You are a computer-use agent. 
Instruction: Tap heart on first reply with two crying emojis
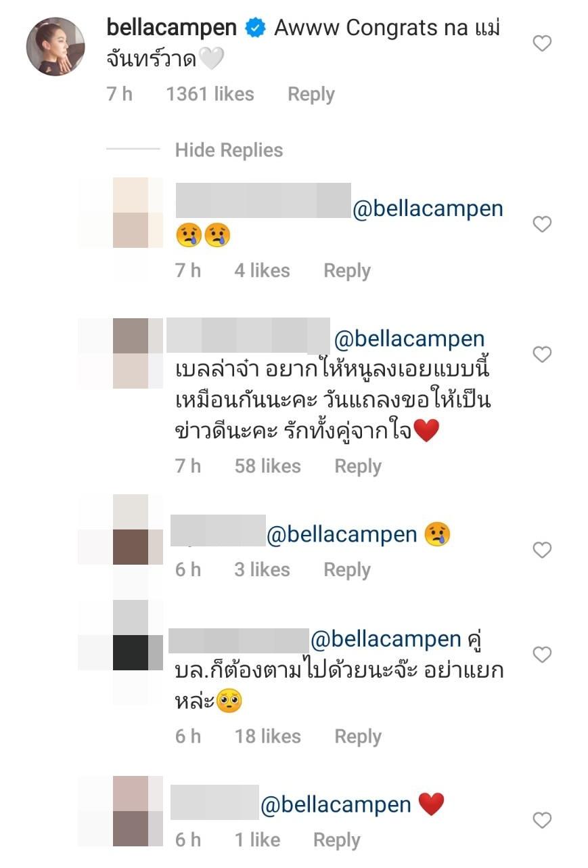tap(542, 224)
